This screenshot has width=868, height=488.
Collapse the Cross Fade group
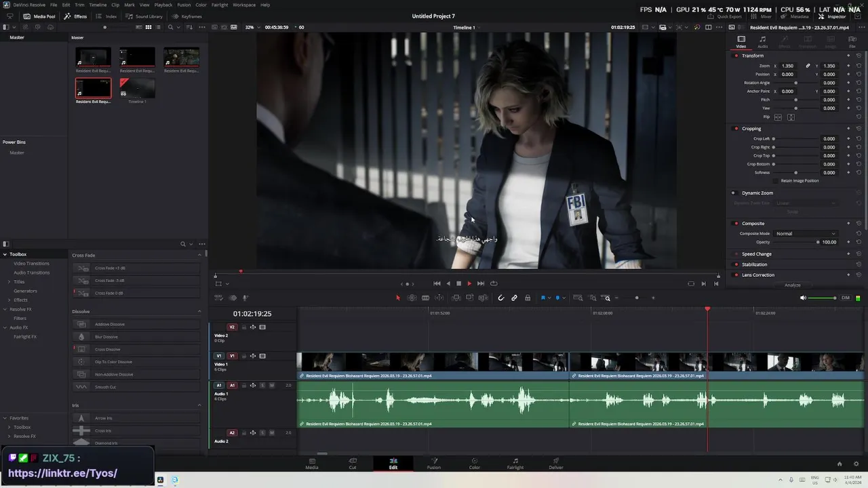[x=199, y=255]
